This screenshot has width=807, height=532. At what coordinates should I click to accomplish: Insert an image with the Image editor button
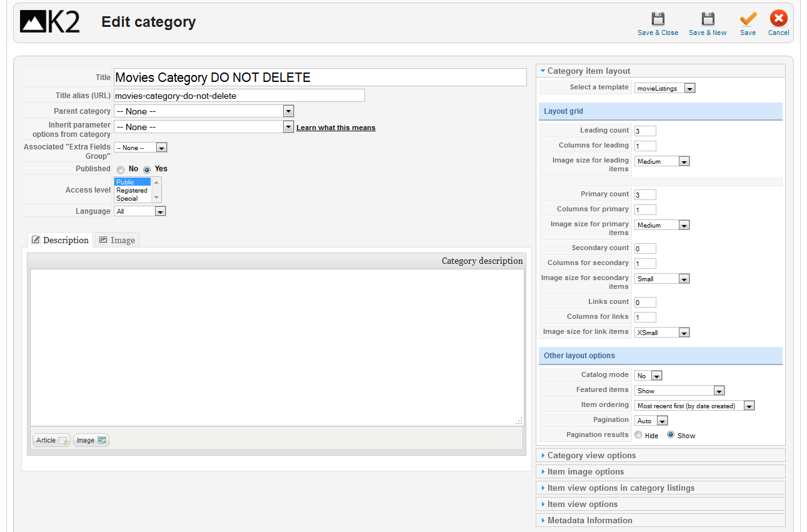[91, 440]
